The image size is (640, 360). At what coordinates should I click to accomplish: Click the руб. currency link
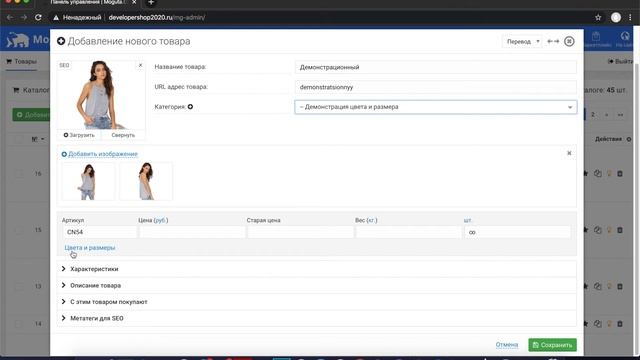pos(161,220)
